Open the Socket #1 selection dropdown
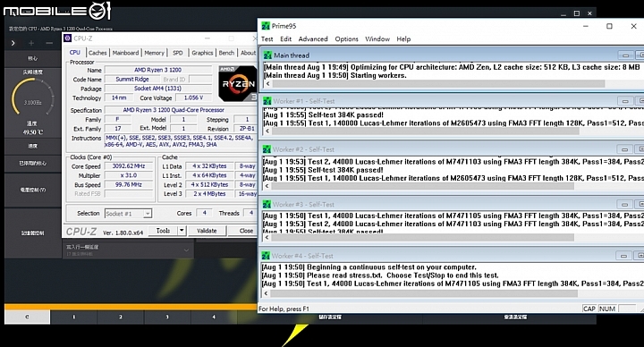644x347 pixels. tap(128, 214)
